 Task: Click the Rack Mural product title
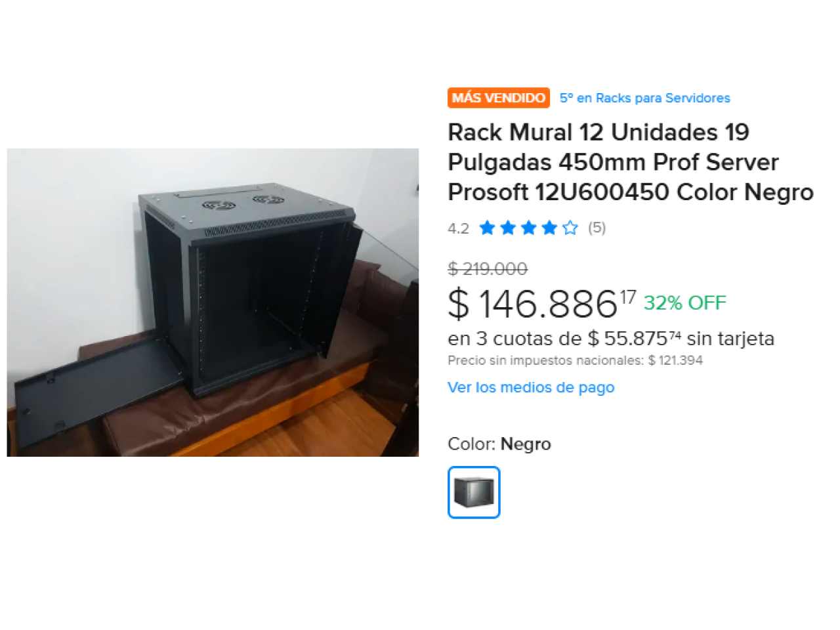point(631,162)
